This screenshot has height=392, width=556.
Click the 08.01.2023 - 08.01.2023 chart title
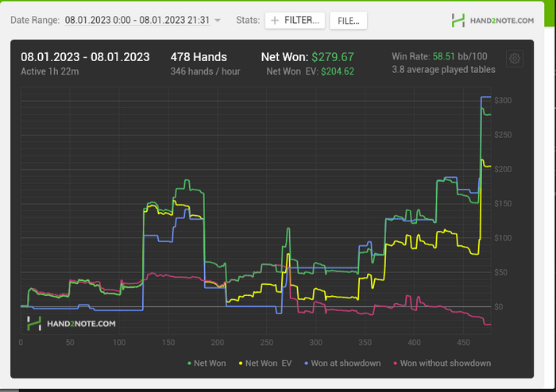(x=85, y=57)
